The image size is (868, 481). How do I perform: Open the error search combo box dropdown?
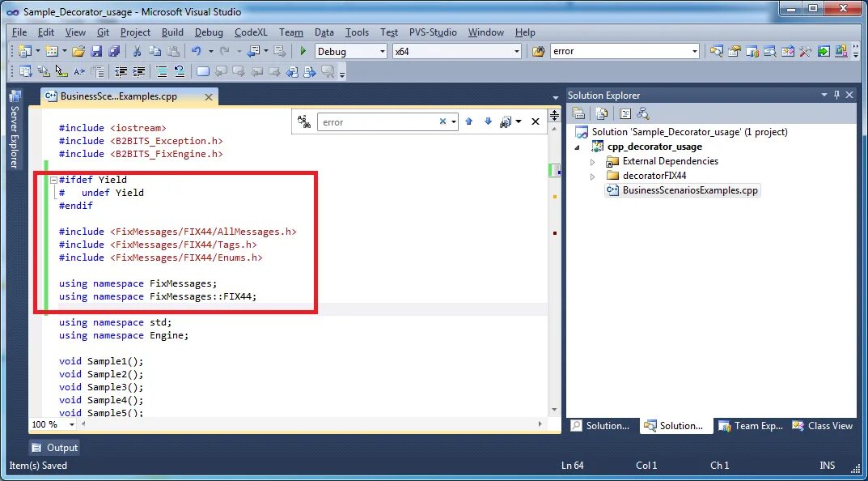coord(695,52)
